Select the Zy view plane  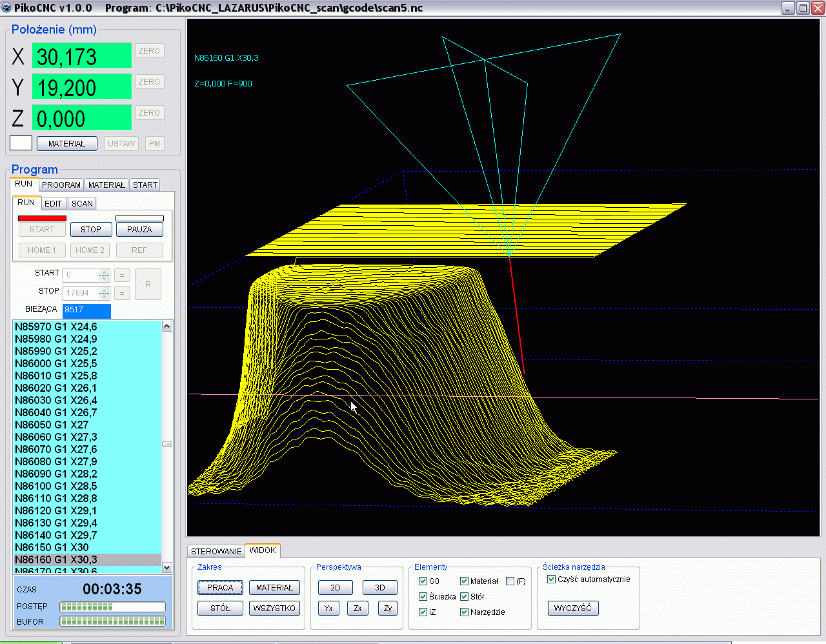(388, 609)
